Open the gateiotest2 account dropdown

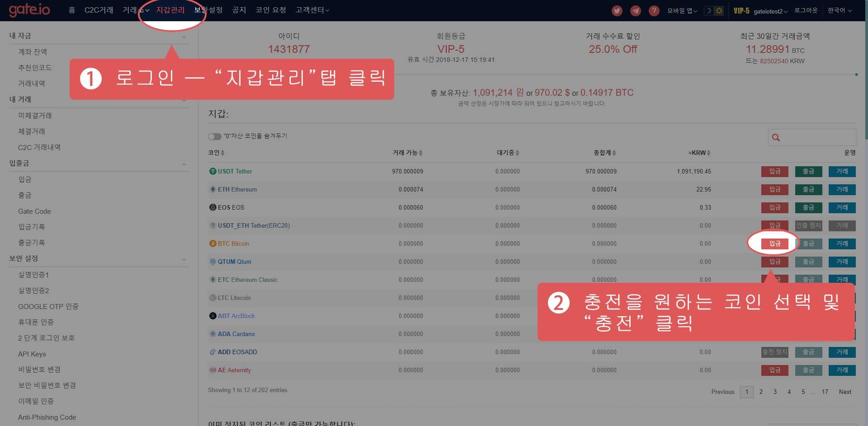770,11
